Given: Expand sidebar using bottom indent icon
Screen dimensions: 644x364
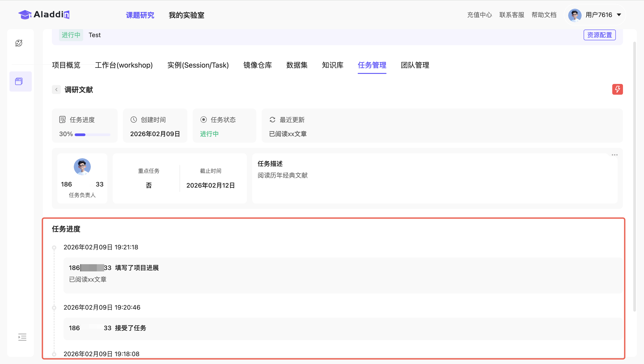Looking at the screenshot, I should [22, 337].
